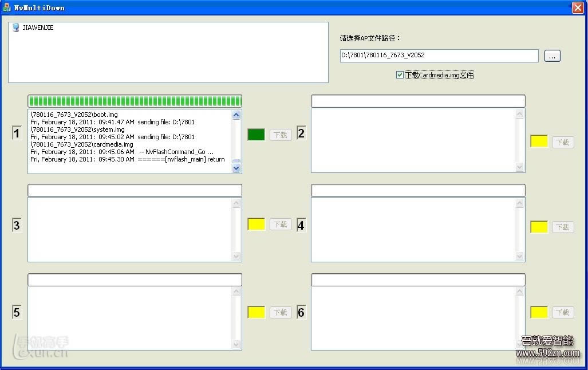Click the green status indicator for slot 1
The width and height of the screenshot is (588, 370).
[x=256, y=135]
